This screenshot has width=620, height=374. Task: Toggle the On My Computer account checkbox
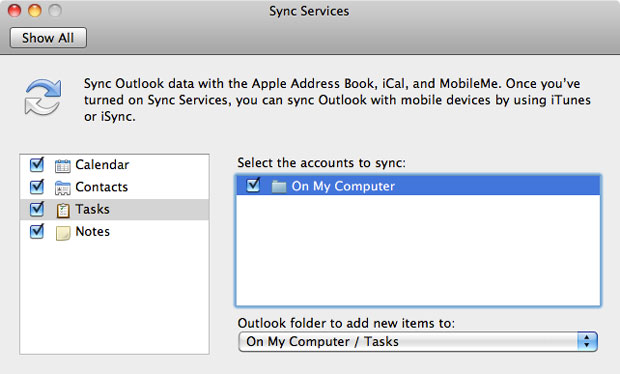253,185
